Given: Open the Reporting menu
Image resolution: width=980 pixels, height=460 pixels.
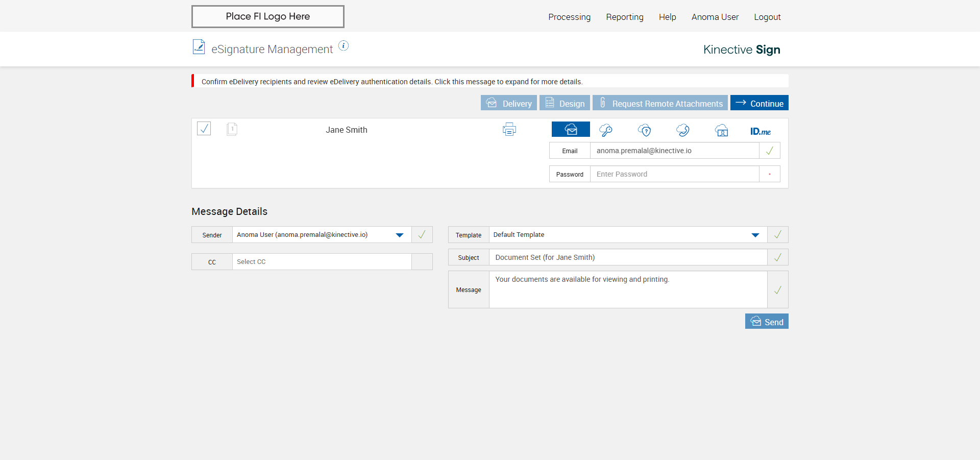Looking at the screenshot, I should click(624, 17).
